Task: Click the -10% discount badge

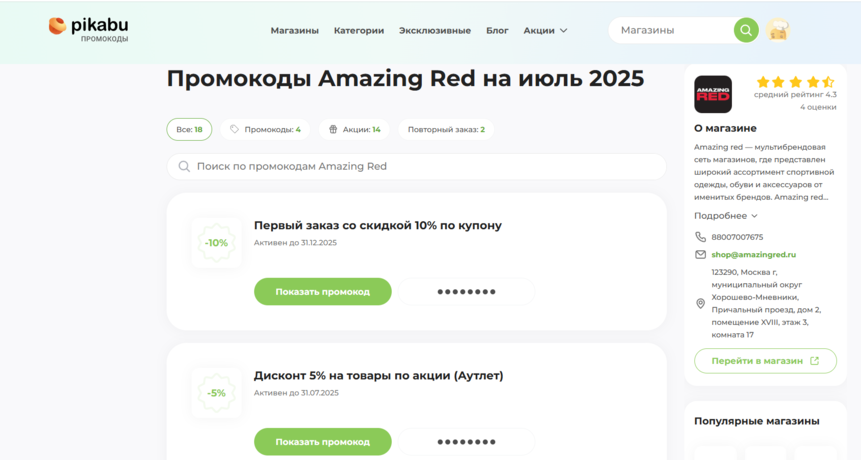Action: 216,243
